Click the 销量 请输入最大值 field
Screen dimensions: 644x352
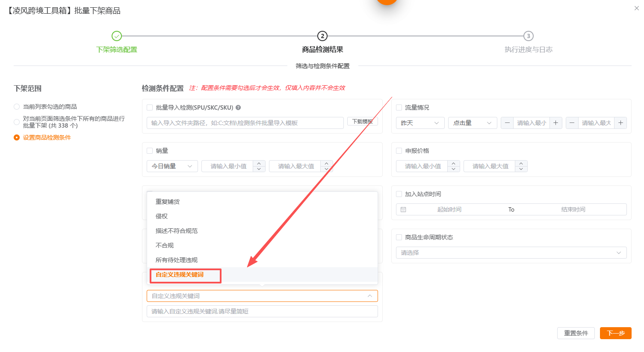(296, 166)
